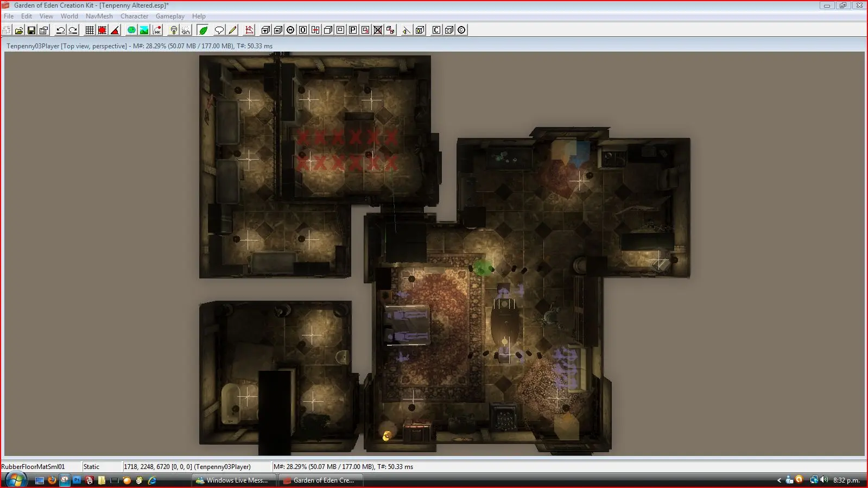Screen dimensions: 868x488
Task: Click the Undo arrow icon
Action: click(x=61, y=30)
